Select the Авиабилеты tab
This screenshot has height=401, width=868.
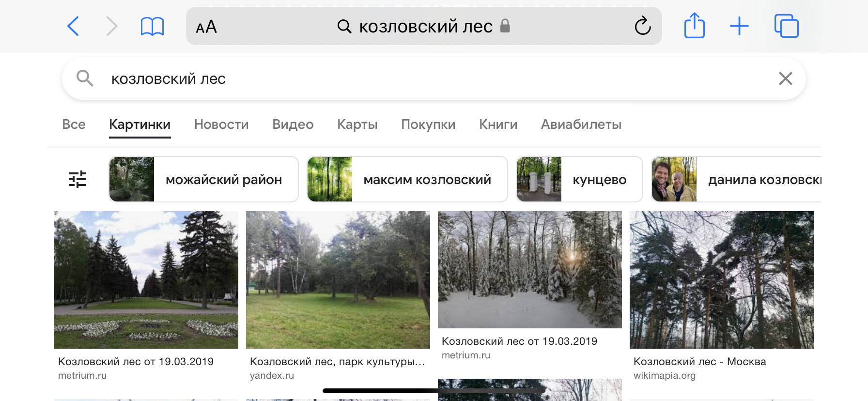[x=581, y=124]
